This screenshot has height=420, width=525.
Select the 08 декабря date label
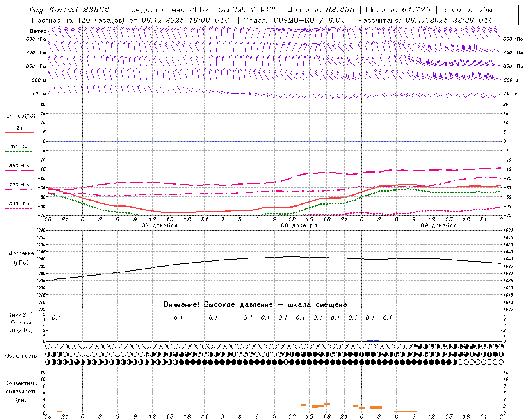click(299, 226)
